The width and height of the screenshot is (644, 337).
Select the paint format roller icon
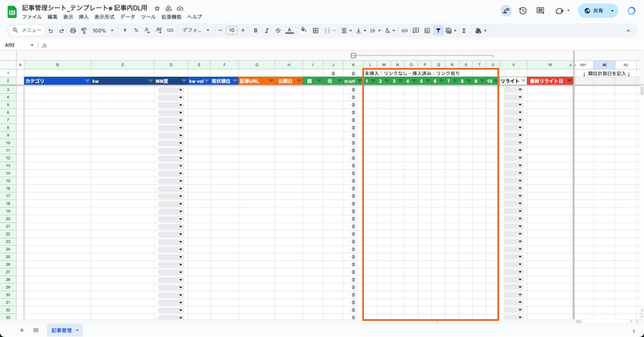tap(84, 30)
